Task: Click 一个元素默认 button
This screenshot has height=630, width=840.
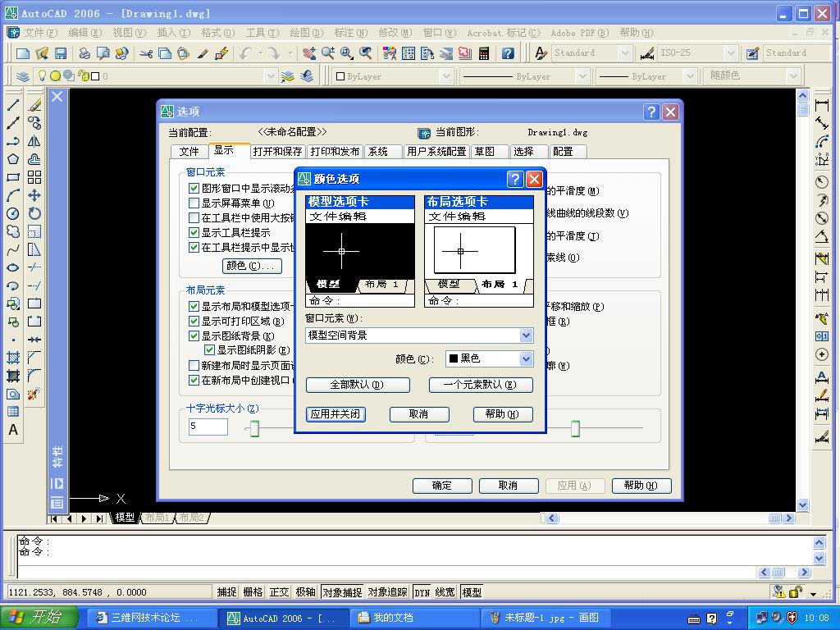Action: coord(481,385)
